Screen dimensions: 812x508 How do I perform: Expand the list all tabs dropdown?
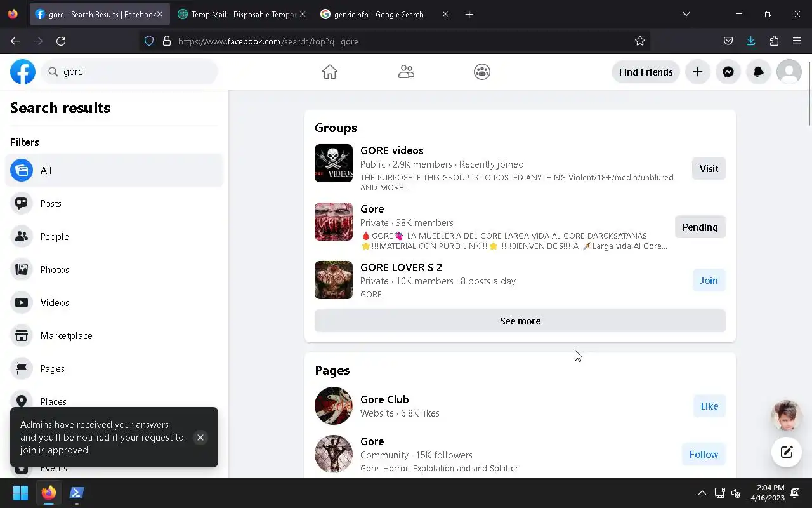[x=686, y=14]
